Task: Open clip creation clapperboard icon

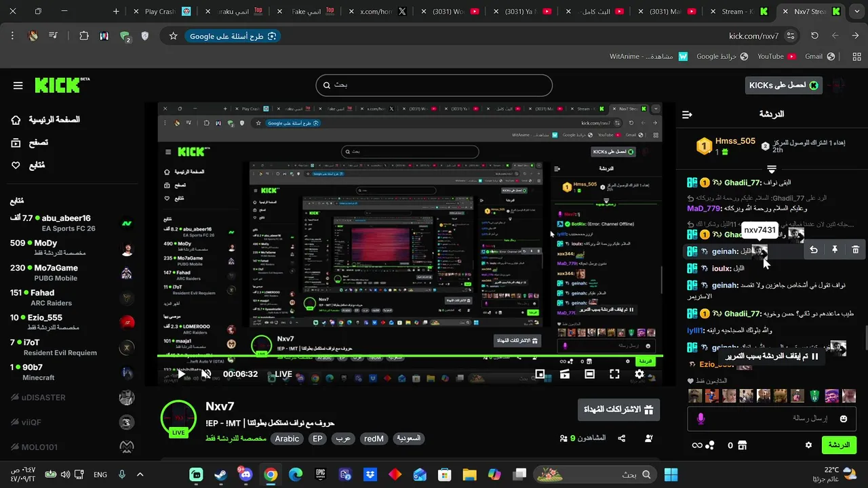Action: point(564,374)
